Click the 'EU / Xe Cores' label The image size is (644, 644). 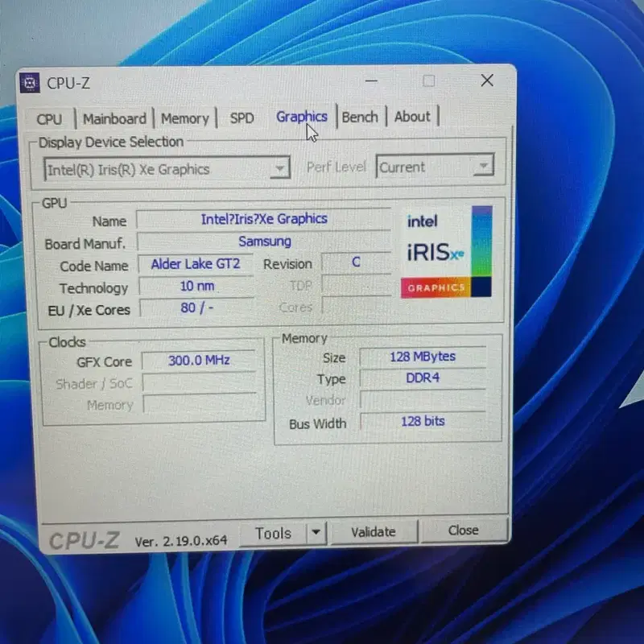click(89, 310)
